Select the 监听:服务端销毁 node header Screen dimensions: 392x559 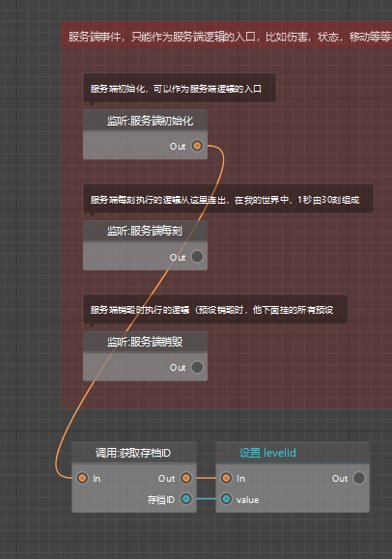(x=145, y=342)
